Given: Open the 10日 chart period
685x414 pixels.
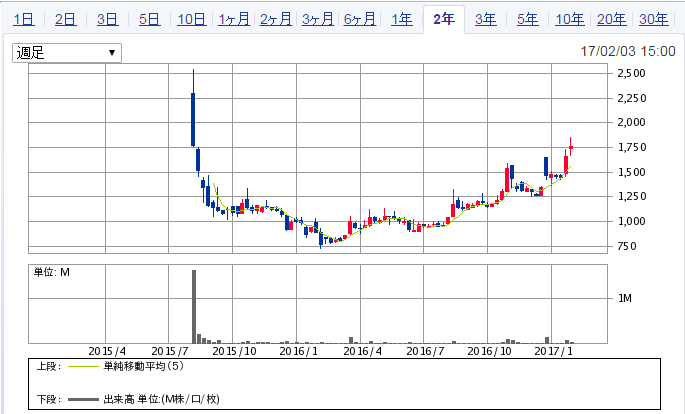Looking at the screenshot, I should point(191,19).
